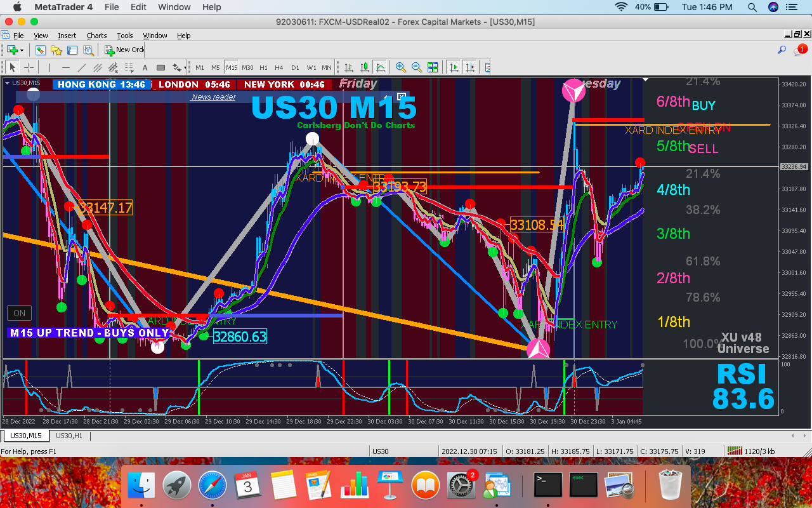Choose the vertical line drawing tool
This screenshot has height=508, width=812.
pyautogui.click(x=50, y=67)
